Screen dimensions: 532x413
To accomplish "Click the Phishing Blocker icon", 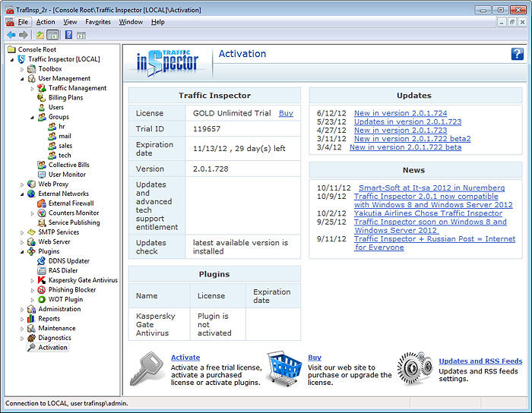I will (41, 290).
